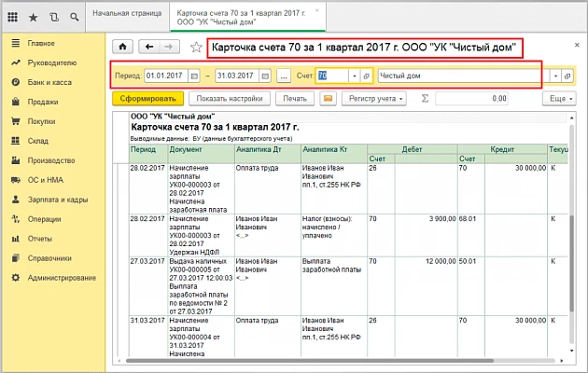Viewport: 588px width, 373px height.
Task: Switch to the Карточка счета 70 tab
Action: pyautogui.click(x=247, y=17)
